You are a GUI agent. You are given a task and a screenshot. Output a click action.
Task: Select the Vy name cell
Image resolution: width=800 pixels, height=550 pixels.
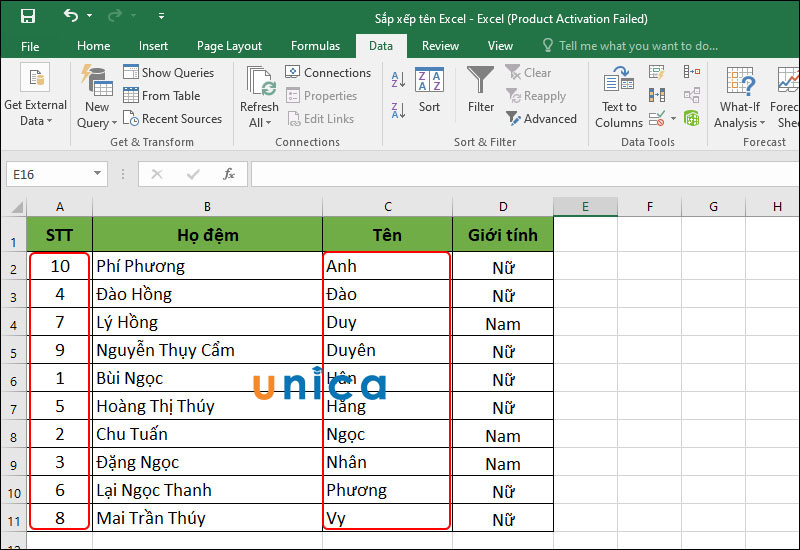(x=387, y=518)
